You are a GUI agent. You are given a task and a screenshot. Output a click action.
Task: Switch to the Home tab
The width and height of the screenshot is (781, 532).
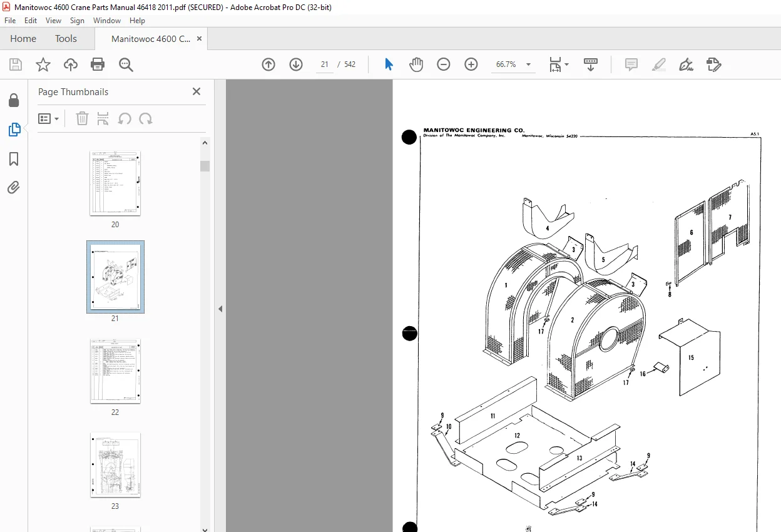(x=23, y=39)
